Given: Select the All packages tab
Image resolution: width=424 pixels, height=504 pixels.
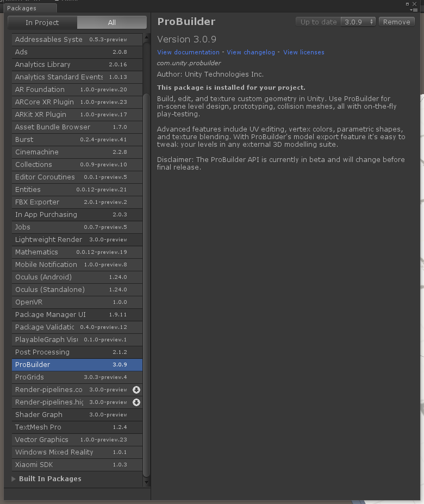Looking at the screenshot, I should click(x=111, y=22).
